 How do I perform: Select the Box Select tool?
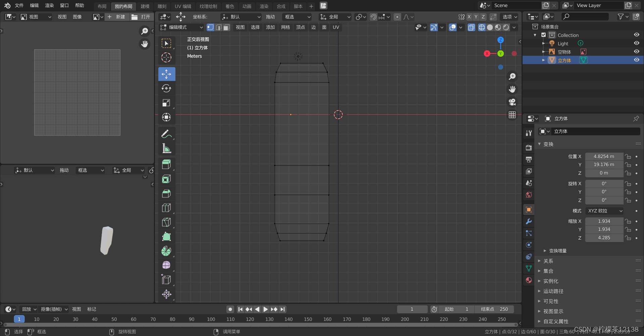click(x=167, y=43)
